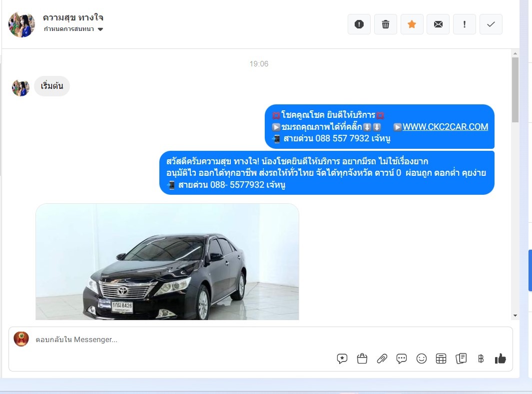Viewport: 532px width, 394px height.
Task: Open profile picture in conversation header
Action: pyautogui.click(x=21, y=24)
